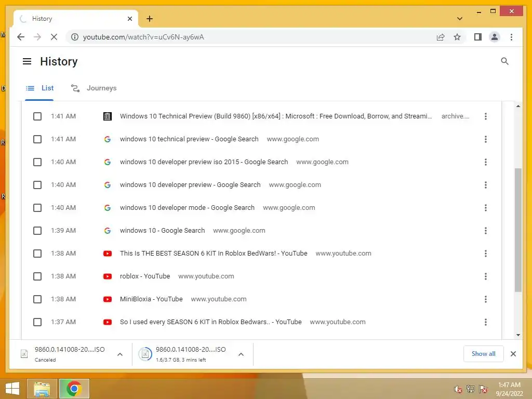
Task: Check the roblox - YouTube entry
Action: tap(37, 276)
